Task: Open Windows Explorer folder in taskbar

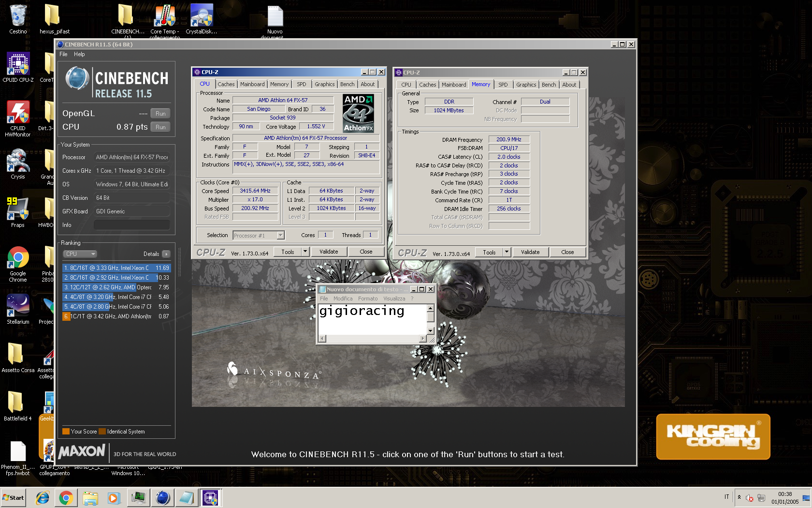Action: click(x=90, y=497)
